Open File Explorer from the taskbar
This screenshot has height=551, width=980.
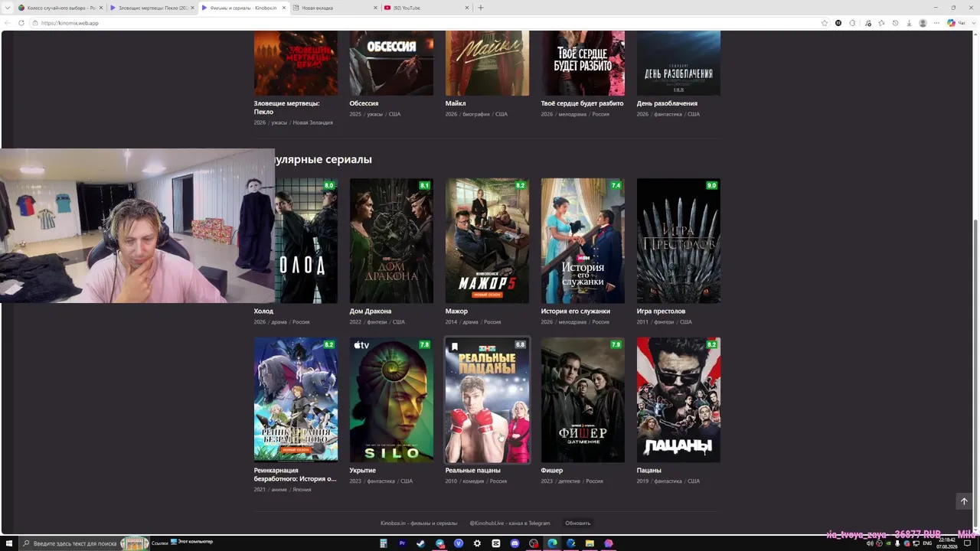(590, 543)
